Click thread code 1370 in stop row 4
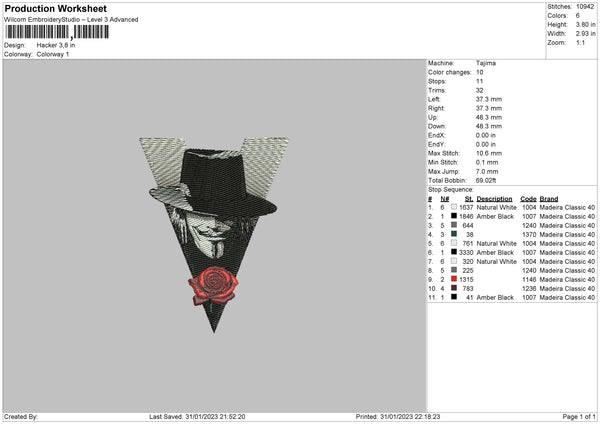 click(529, 235)
